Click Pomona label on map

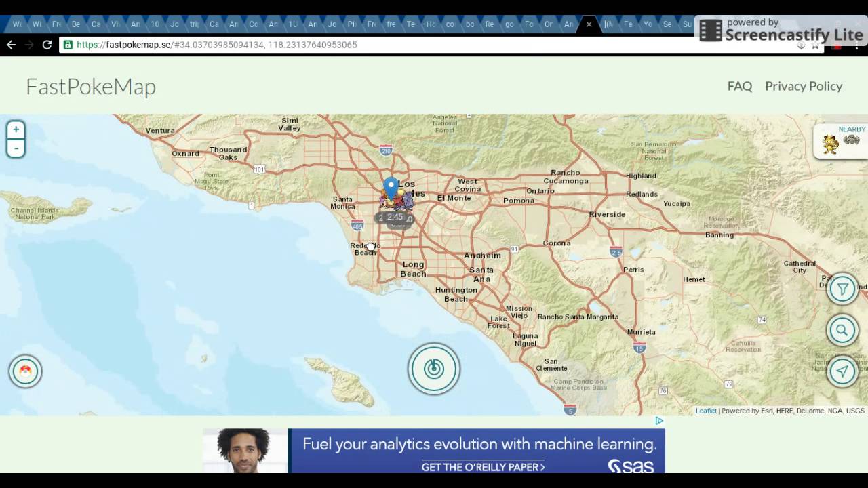pos(519,201)
